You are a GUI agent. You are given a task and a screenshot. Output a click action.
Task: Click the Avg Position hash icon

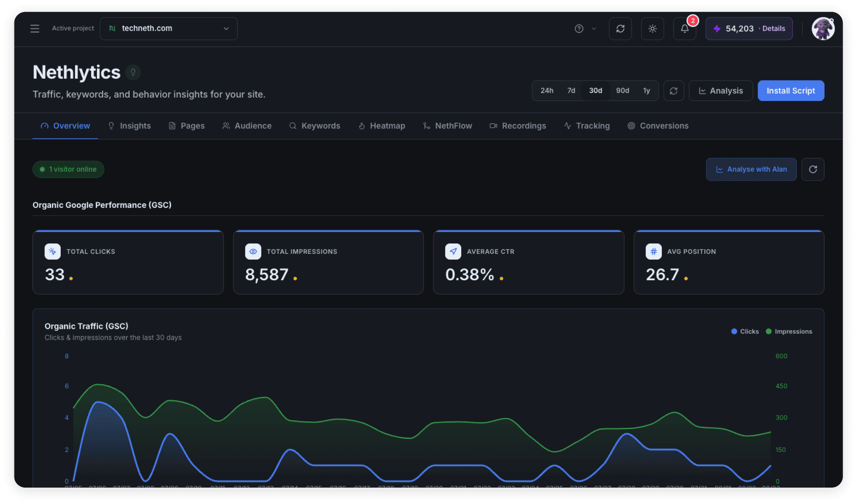click(x=653, y=252)
